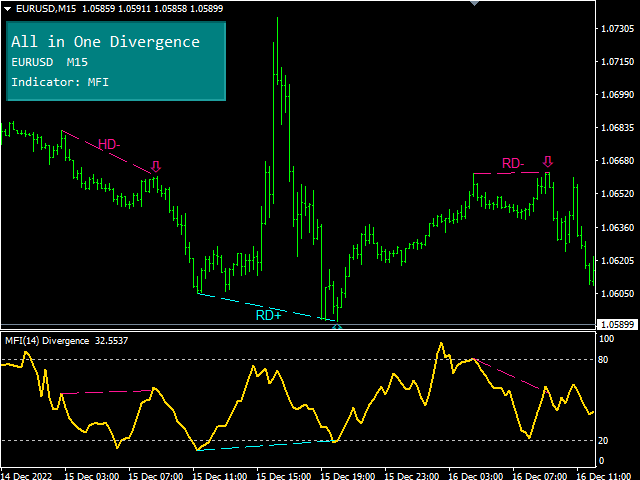The image size is (640, 480).
Task: Click the cyan up arrow under RD+ line
Action: click(337, 327)
